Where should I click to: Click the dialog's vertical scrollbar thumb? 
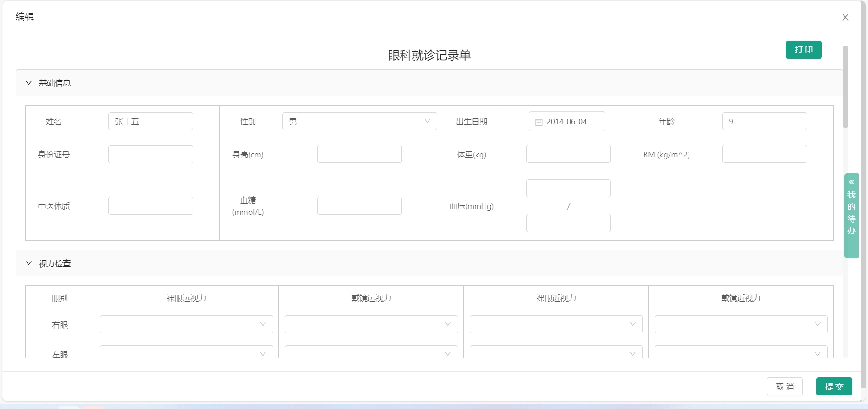(x=845, y=86)
